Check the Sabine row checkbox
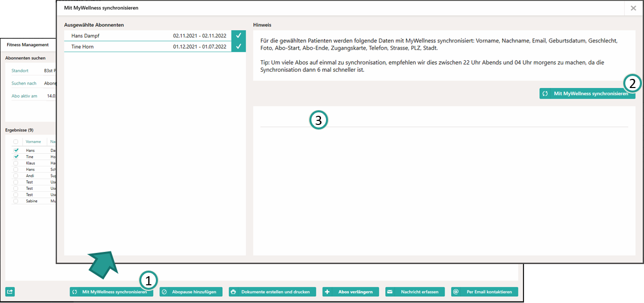 (16, 201)
